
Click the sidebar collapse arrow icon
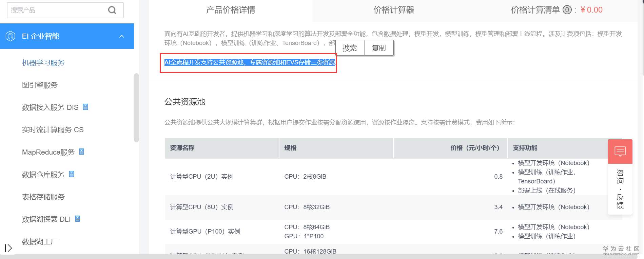8,248
